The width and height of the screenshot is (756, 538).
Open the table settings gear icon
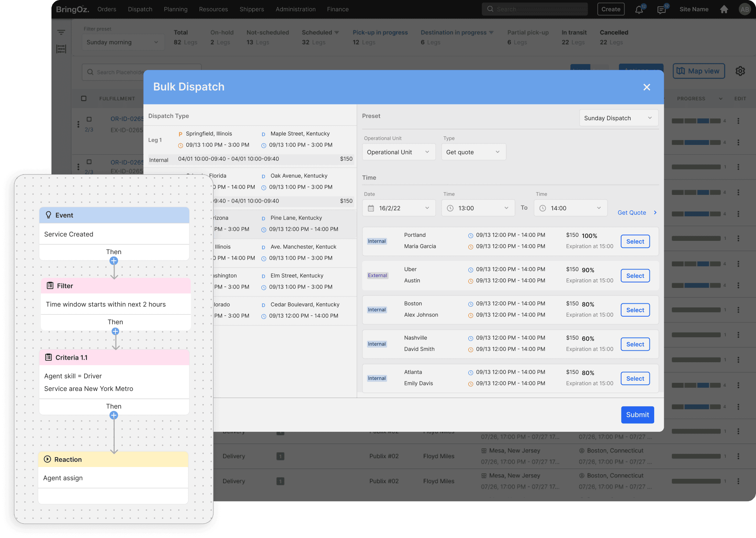click(740, 71)
